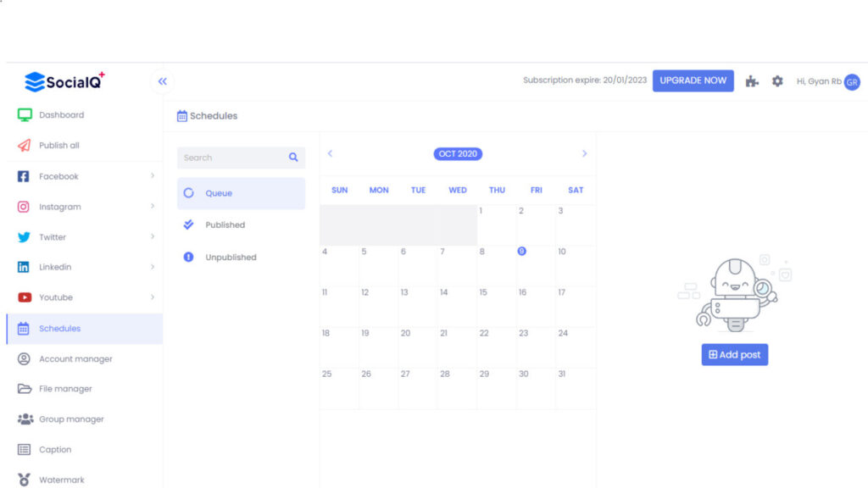Collapse the sidebar with the double chevron
The image size is (868, 488).
162,81
